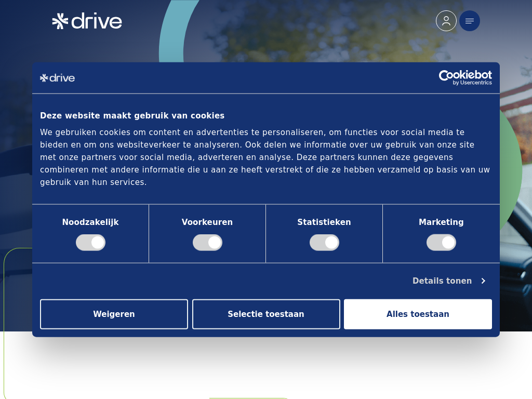Image resolution: width=532 pixels, height=399 pixels.
Task: Select the Marketing category label
Action: [x=441, y=222]
